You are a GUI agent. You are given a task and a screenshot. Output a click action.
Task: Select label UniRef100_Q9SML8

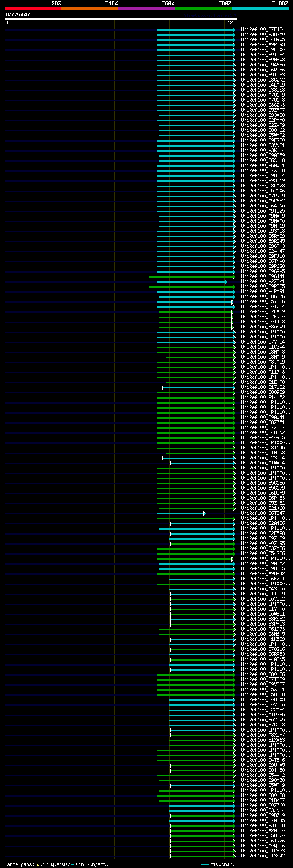(x=263, y=231)
